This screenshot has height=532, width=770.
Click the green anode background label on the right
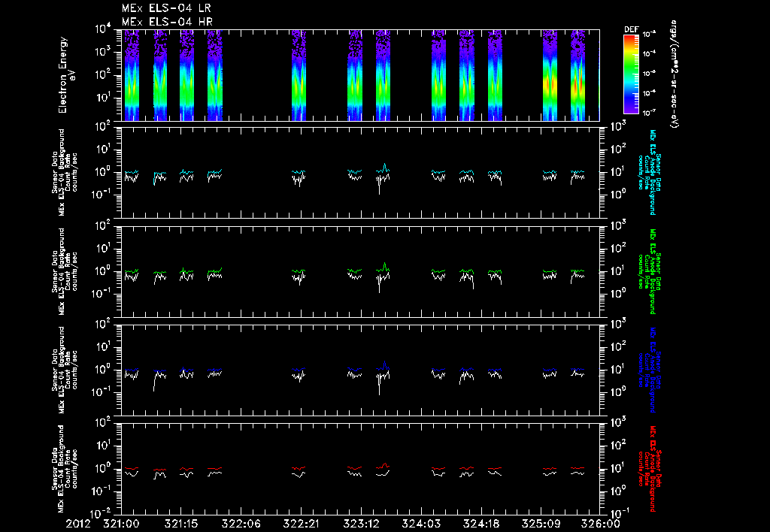(649, 271)
